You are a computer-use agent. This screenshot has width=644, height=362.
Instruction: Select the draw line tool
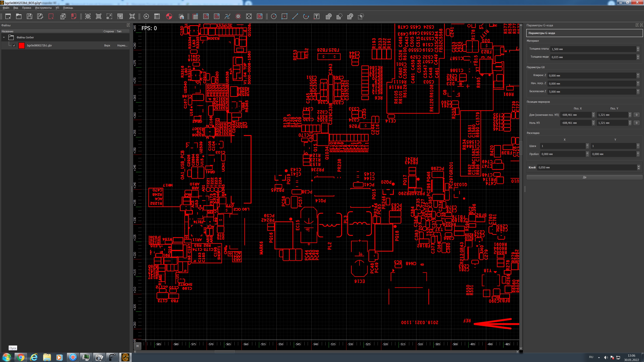tap(295, 16)
